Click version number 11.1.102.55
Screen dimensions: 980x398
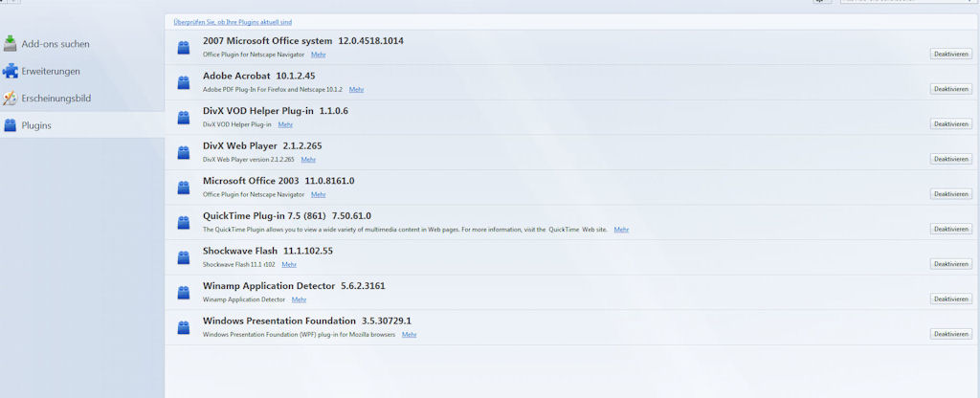(308, 251)
